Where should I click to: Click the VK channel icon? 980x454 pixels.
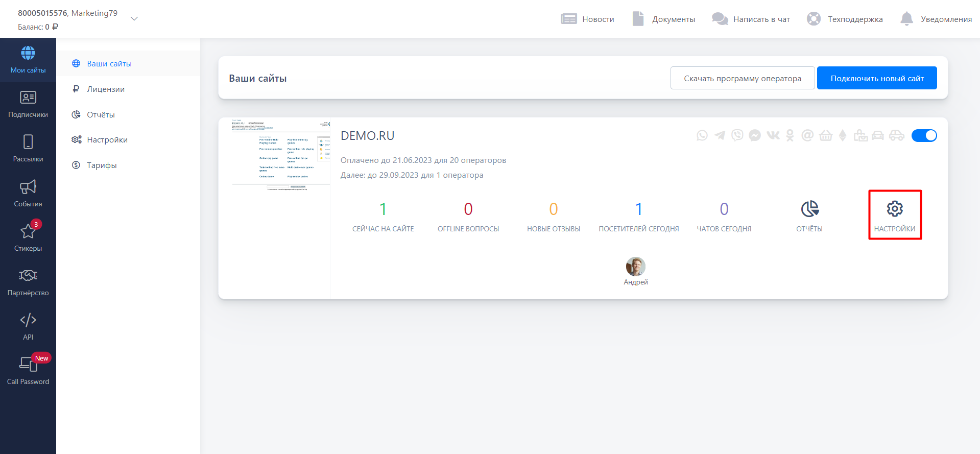tap(773, 135)
